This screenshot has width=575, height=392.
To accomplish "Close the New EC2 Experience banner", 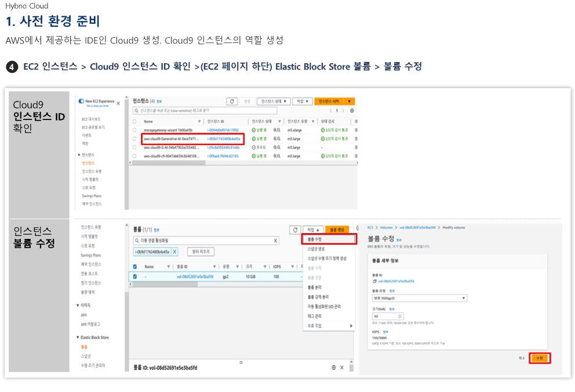I will click(118, 103).
